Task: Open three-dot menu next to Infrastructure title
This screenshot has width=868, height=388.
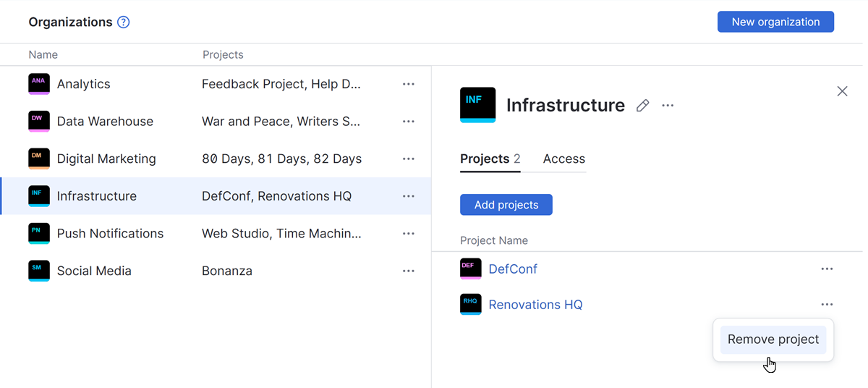Action: coord(668,106)
